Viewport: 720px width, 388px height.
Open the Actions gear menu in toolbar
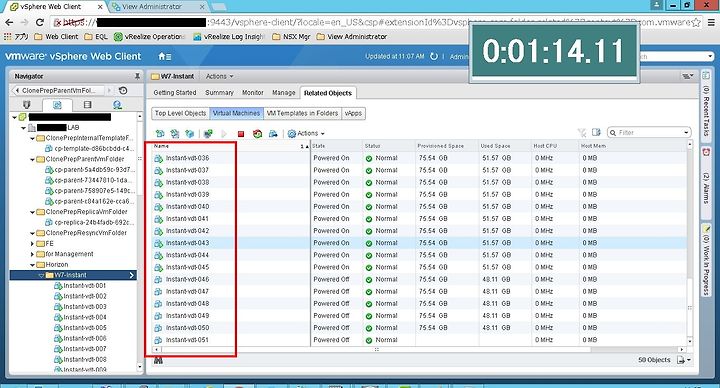306,134
